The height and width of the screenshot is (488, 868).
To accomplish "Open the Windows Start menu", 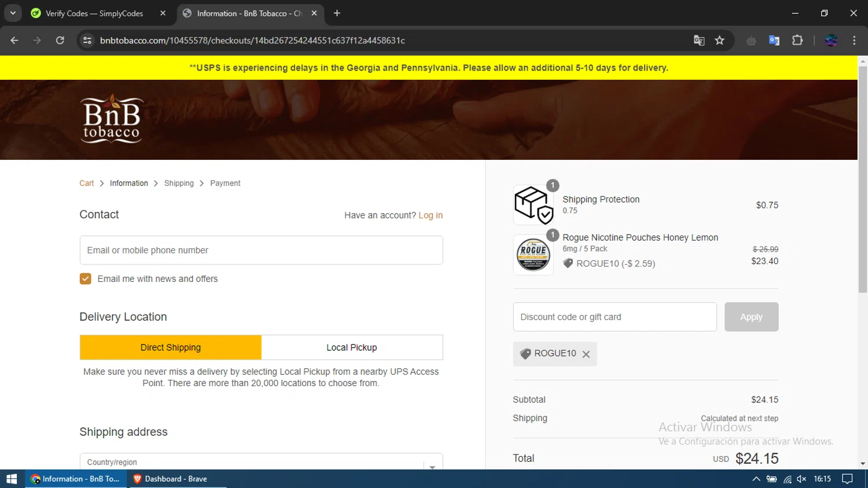I will 12,479.
